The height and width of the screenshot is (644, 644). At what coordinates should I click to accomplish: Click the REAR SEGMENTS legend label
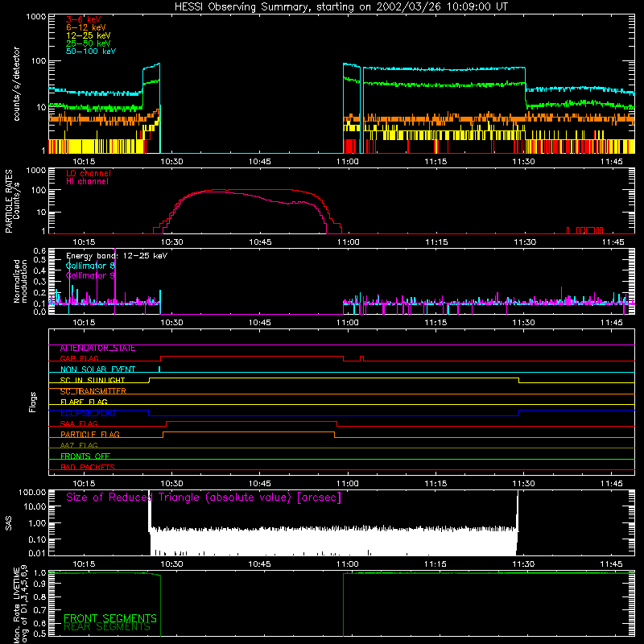pyautogui.click(x=107, y=627)
